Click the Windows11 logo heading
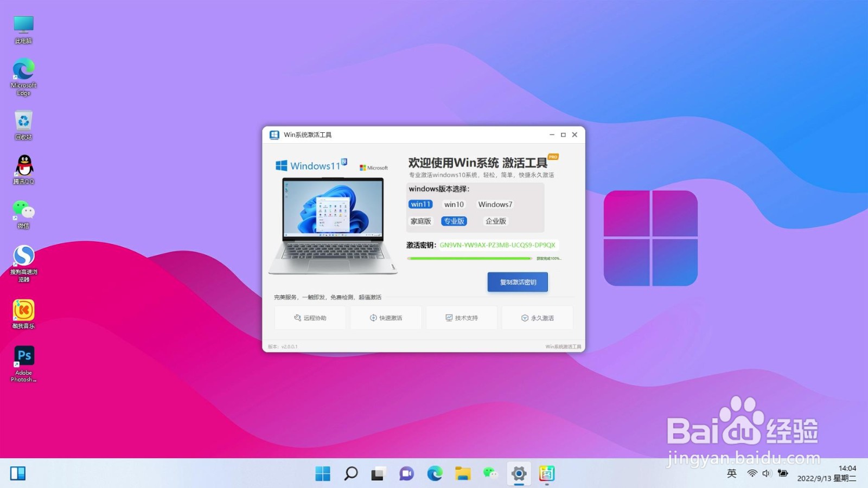 311,165
